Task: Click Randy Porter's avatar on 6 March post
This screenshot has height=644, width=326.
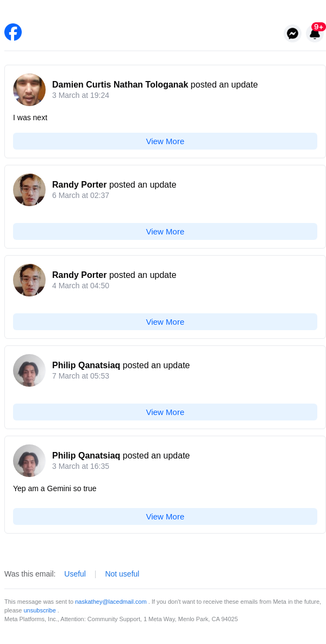Action: (29, 190)
